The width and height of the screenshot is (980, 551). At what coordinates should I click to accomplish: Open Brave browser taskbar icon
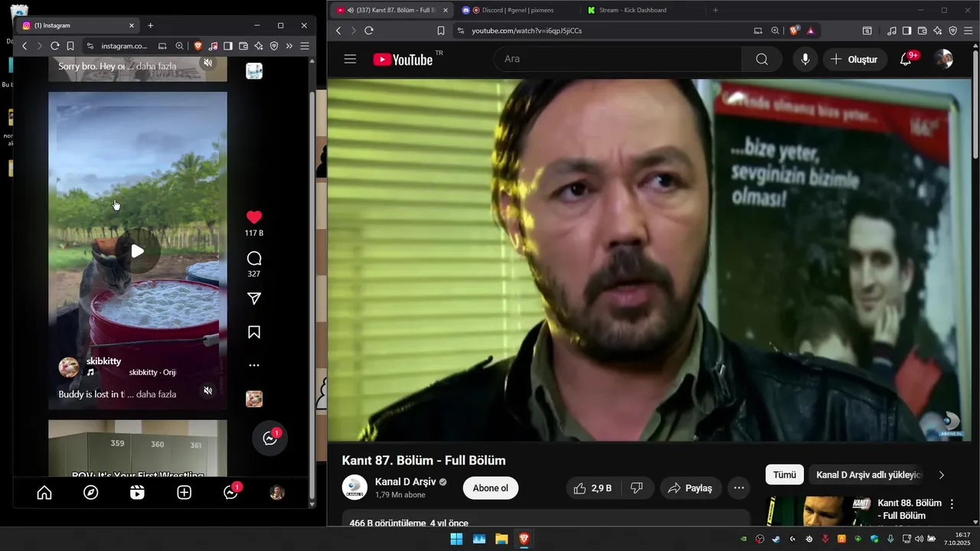pos(524,539)
